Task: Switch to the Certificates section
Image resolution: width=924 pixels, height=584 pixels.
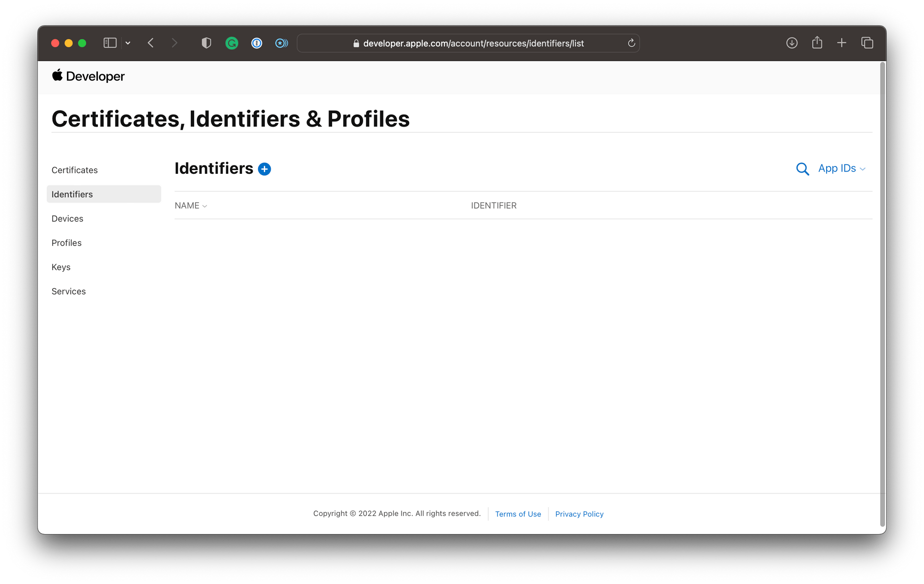Action: [x=74, y=170]
